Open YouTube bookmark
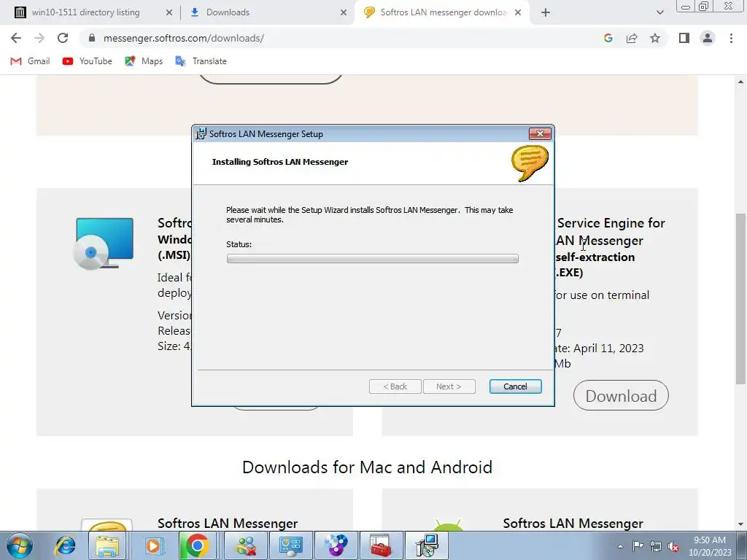The height and width of the screenshot is (560, 747). click(x=88, y=61)
